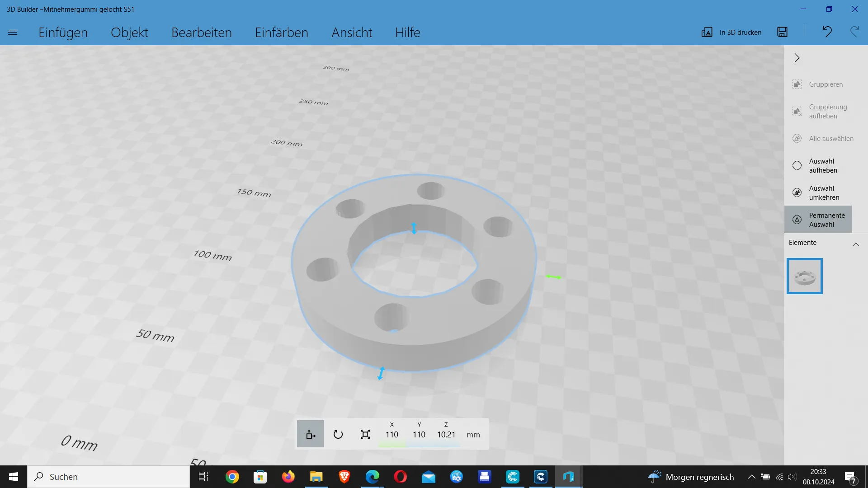Open the Ansicht menu
Image resolution: width=868 pixels, height=488 pixels.
tap(352, 33)
